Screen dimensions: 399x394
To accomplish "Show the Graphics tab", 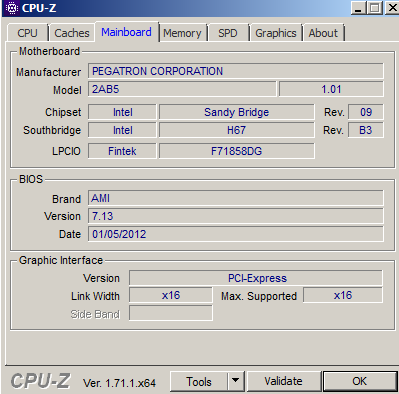I will tap(276, 33).
